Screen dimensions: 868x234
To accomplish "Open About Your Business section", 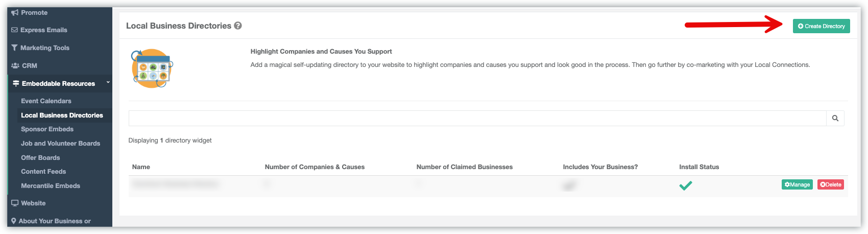I will 54,221.
